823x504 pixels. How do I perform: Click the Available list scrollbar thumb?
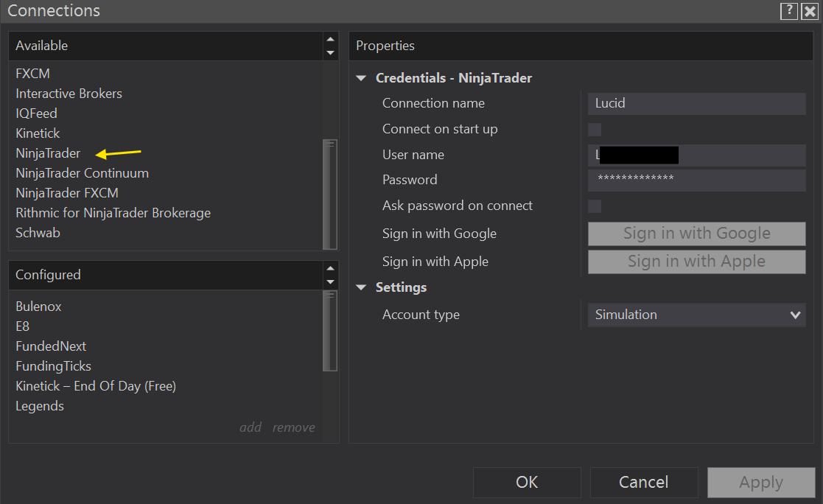[x=329, y=195]
